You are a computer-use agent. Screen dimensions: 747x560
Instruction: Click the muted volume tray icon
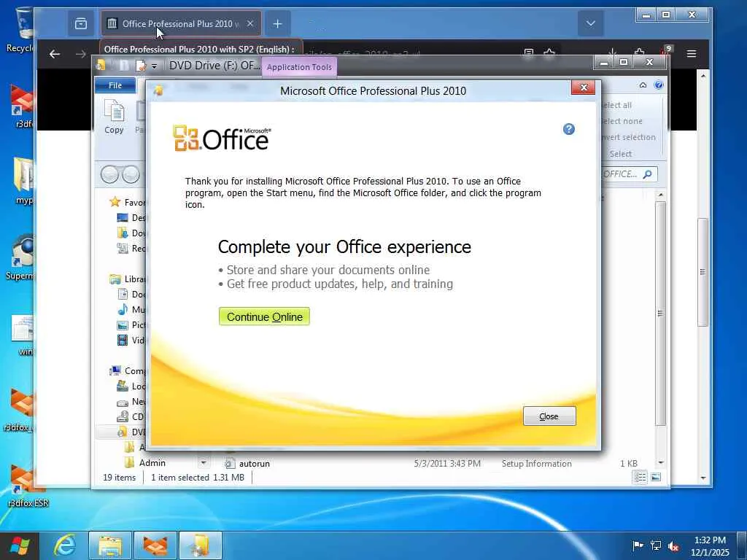(x=673, y=546)
